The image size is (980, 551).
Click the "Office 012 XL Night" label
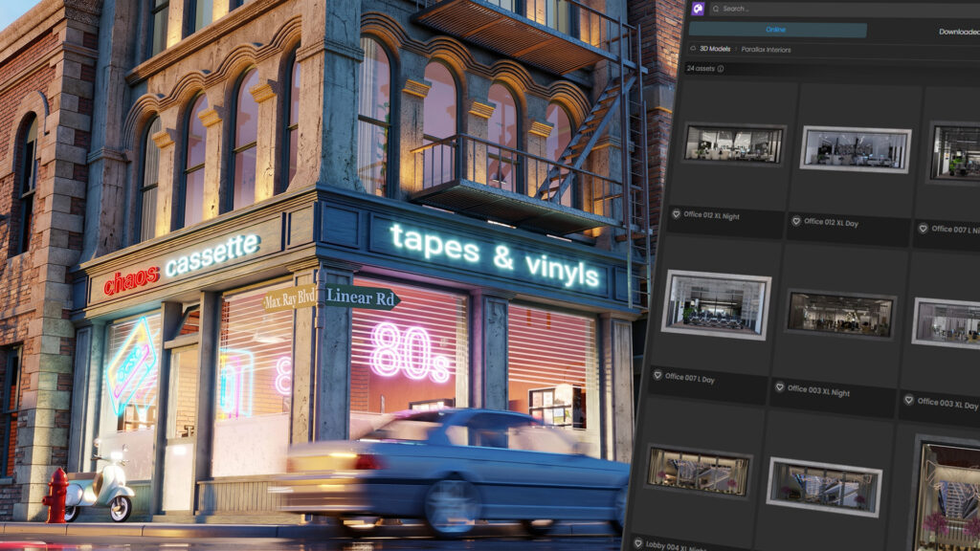(711, 215)
